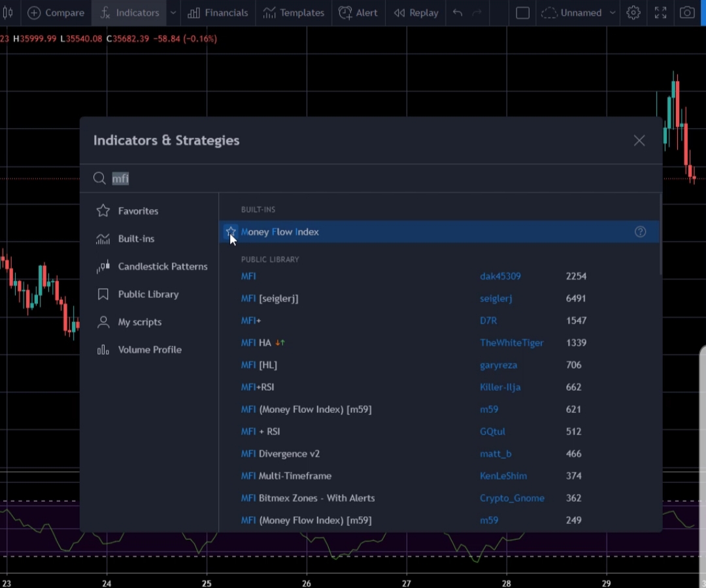Screen dimensions: 706x588
Task: Add the MFI+RSI script by Killer-Ilja
Action: click(x=258, y=387)
